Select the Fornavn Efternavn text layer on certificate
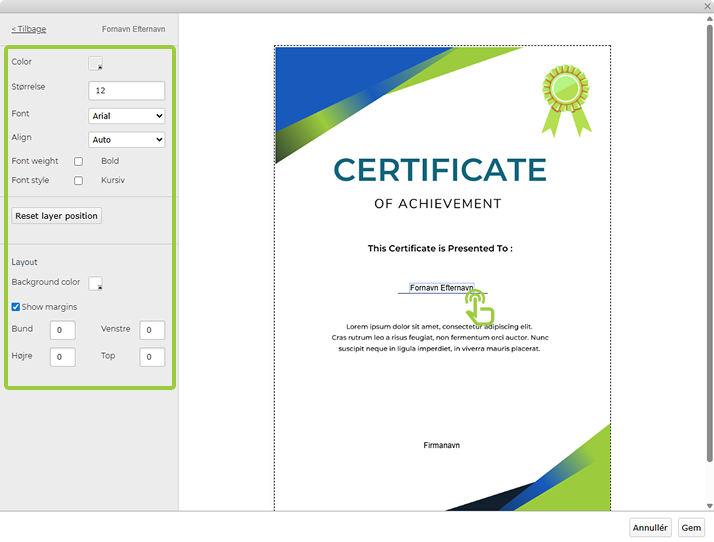714x542 pixels. point(441,288)
